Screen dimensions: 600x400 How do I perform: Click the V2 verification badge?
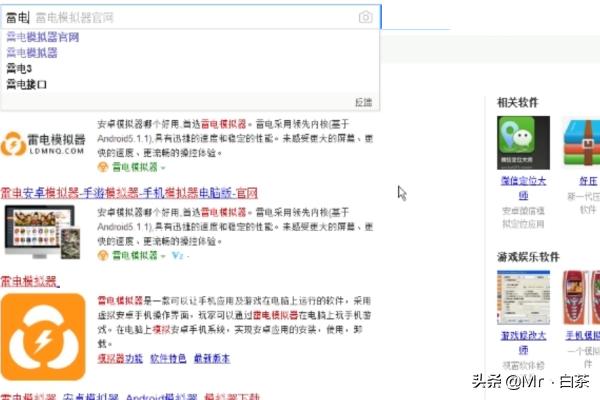tap(178, 255)
